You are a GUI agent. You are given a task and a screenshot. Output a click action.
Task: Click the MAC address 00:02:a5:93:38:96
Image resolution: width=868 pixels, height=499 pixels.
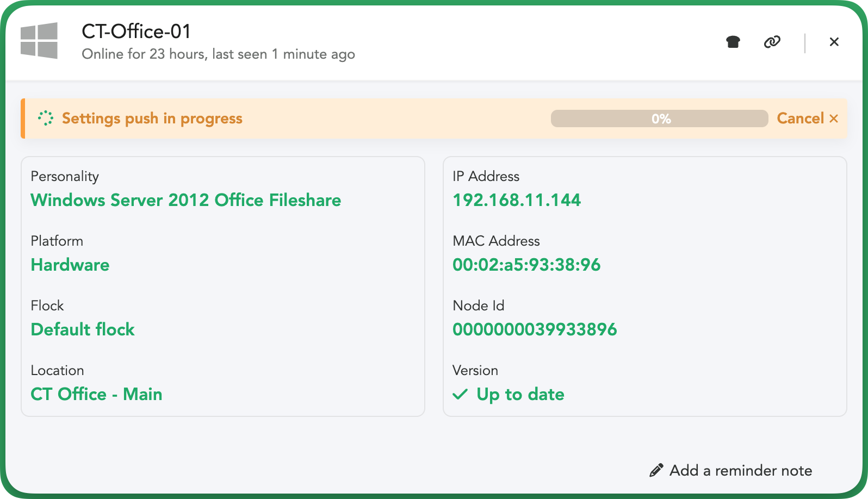526,265
